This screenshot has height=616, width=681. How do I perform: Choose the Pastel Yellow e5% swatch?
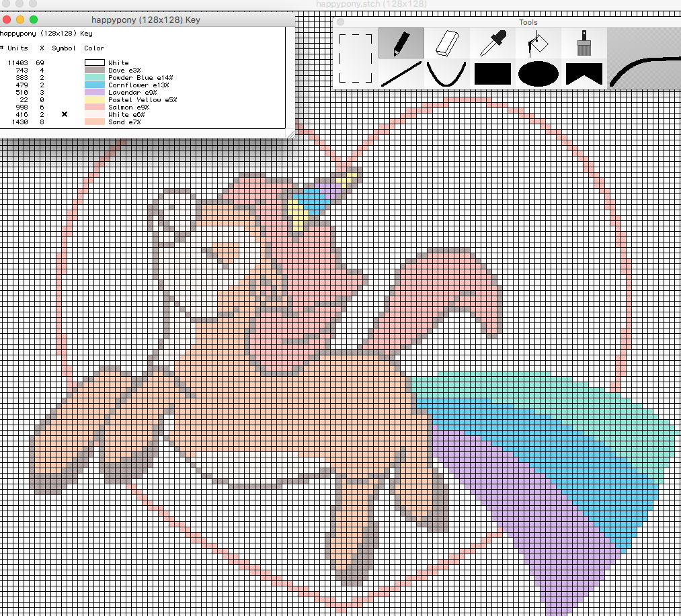pyautogui.click(x=95, y=99)
